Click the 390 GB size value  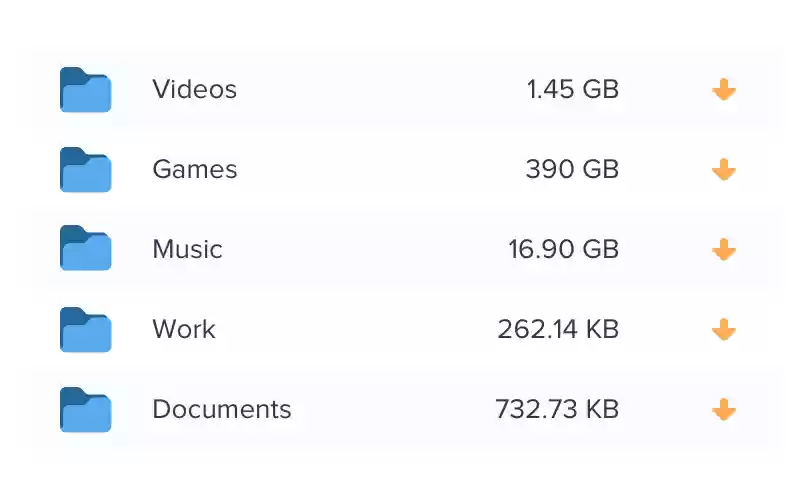[572, 170]
